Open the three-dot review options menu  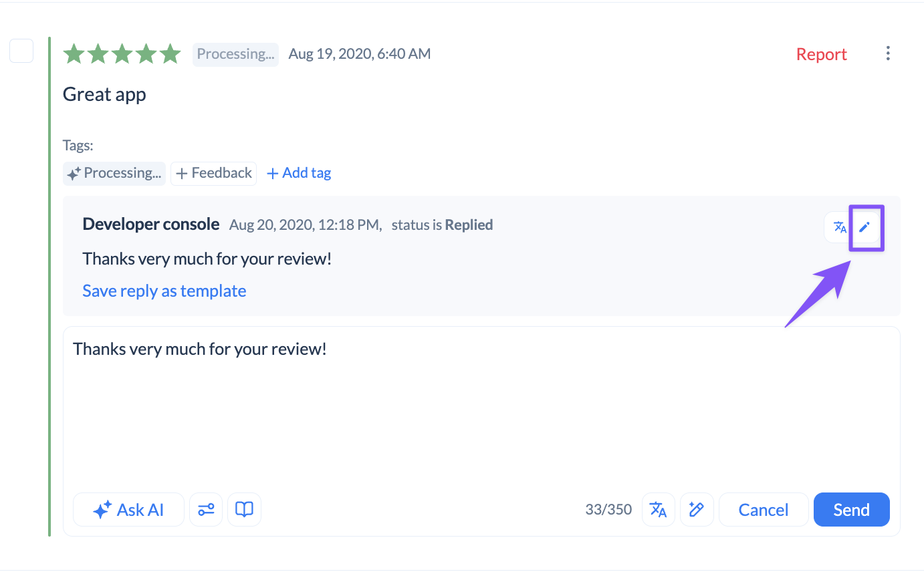pyautogui.click(x=888, y=53)
